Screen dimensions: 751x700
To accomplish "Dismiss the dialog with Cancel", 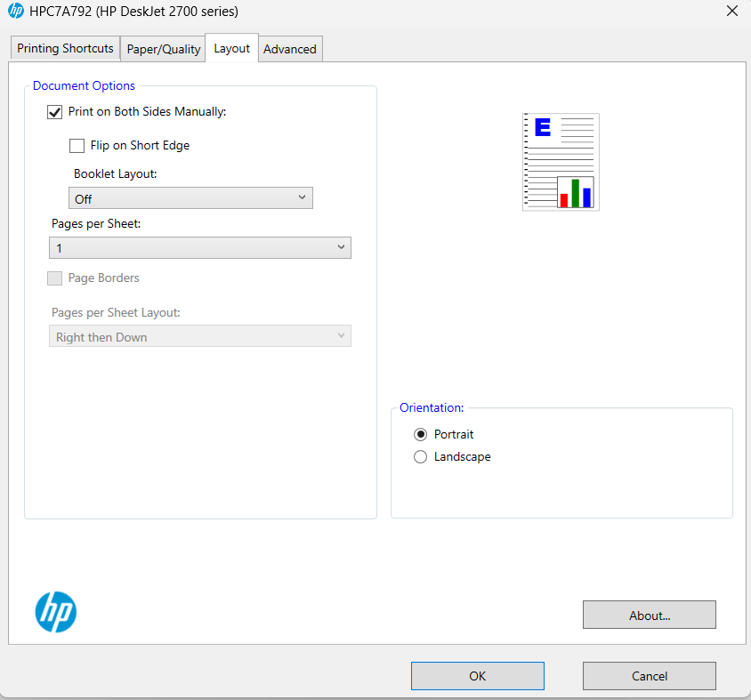I will tap(649, 676).
